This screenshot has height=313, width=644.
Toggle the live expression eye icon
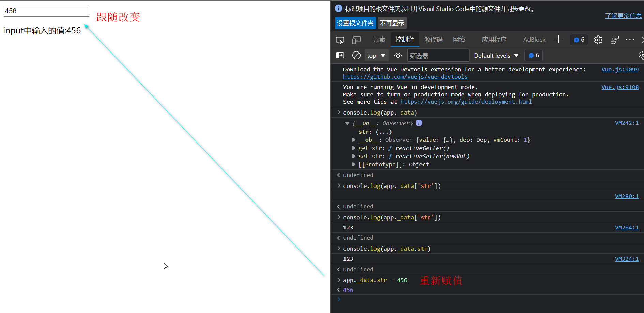[x=398, y=55]
